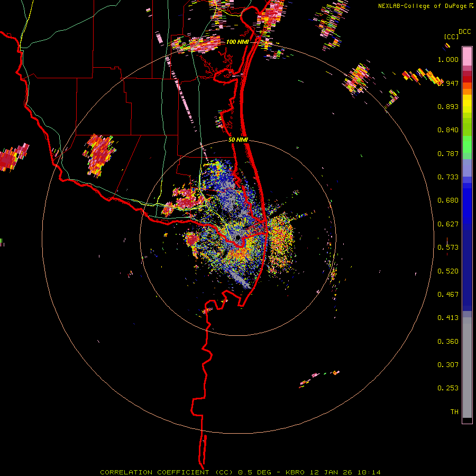Click the [CC] unit label
Screen dimensions: 476x476
451,36
